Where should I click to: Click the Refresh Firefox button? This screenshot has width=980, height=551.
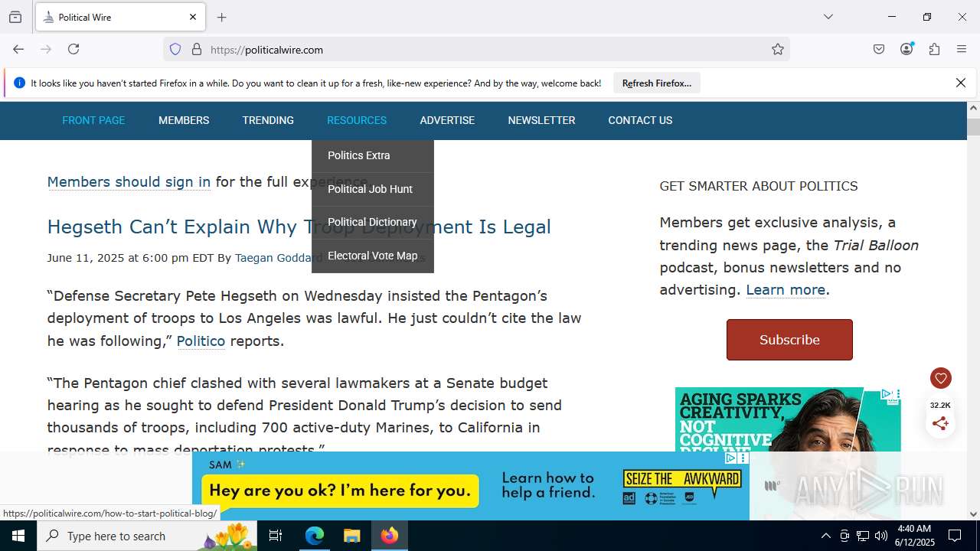click(x=657, y=83)
